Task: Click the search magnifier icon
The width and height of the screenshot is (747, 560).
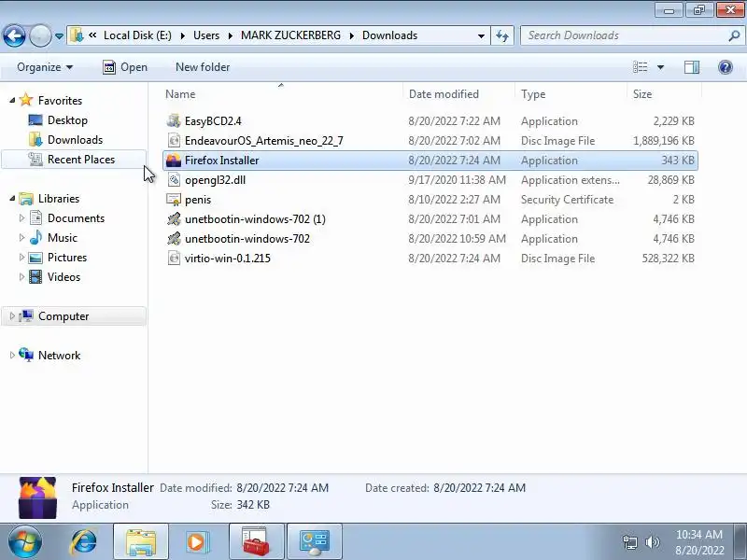Action: tap(734, 35)
